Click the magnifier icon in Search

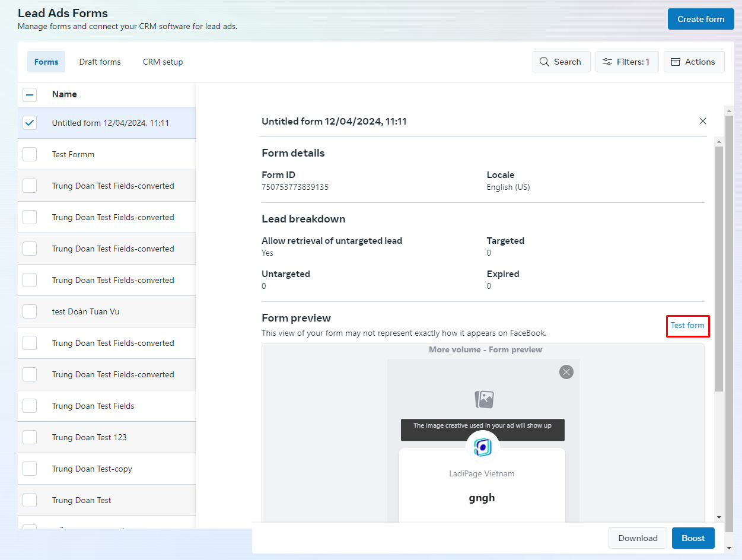[x=544, y=62]
